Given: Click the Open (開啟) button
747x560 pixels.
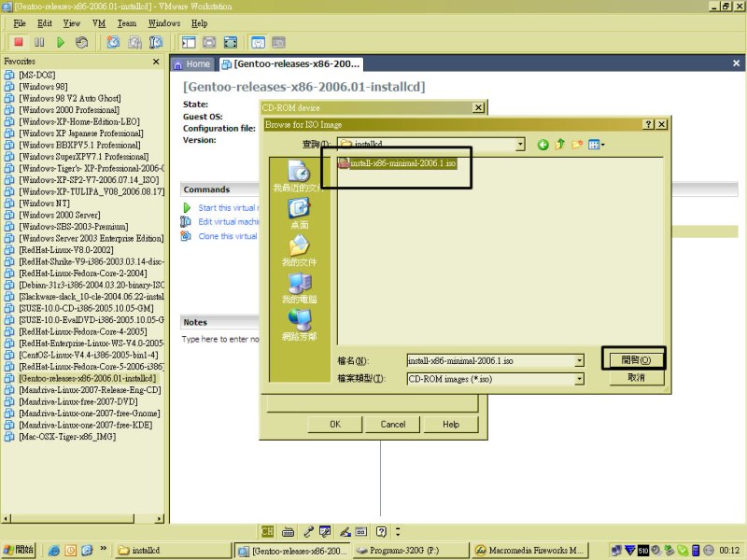Looking at the screenshot, I should click(x=636, y=360).
